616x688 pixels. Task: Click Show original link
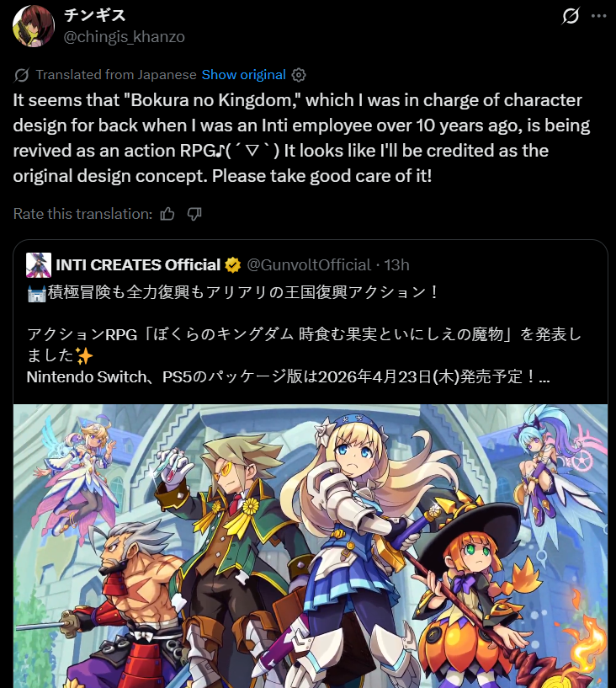click(x=243, y=75)
